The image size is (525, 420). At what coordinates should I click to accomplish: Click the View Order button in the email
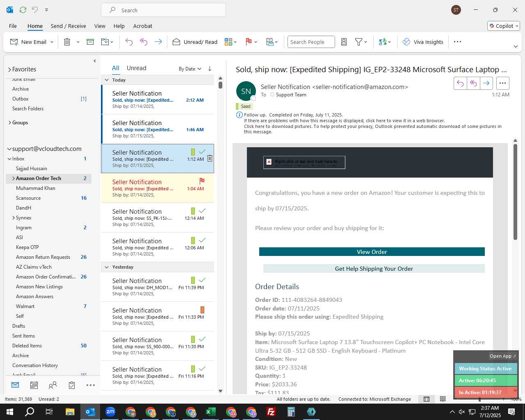[372, 252]
